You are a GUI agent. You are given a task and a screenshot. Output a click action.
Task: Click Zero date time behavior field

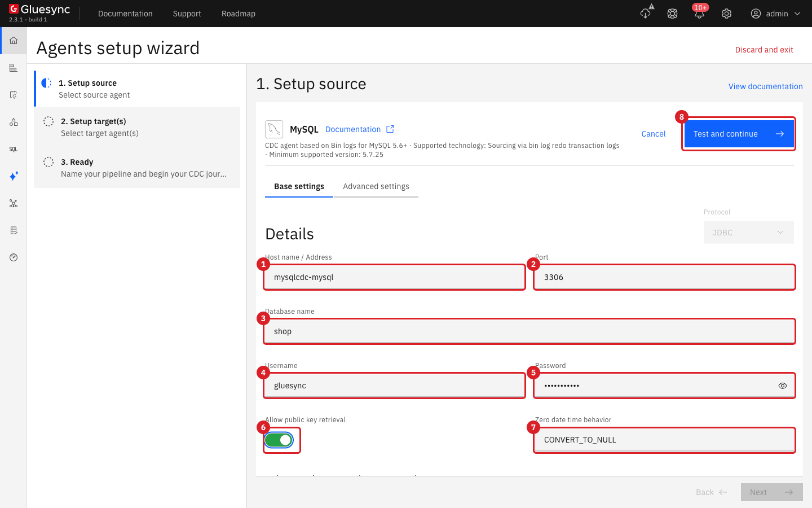[664, 440]
